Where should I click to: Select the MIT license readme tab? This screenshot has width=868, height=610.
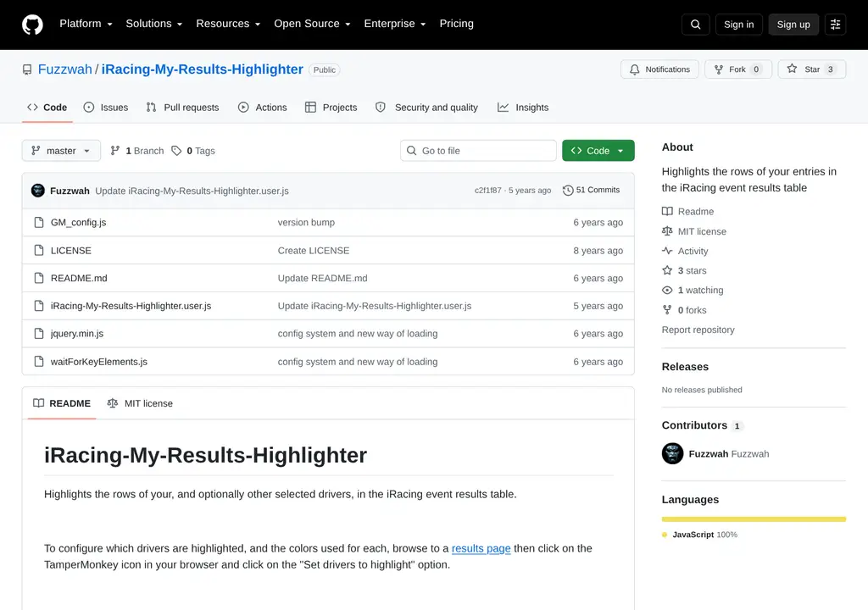click(x=140, y=403)
